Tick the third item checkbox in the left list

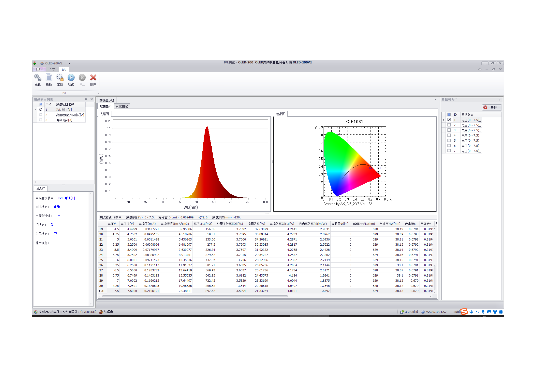click(41, 115)
